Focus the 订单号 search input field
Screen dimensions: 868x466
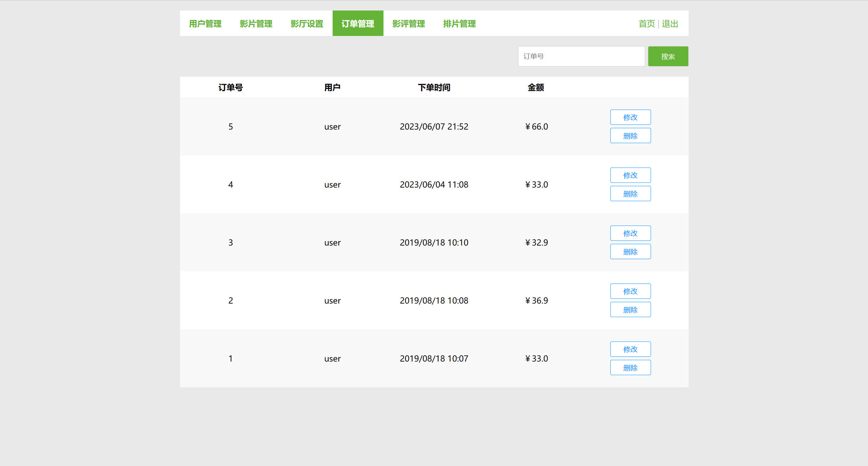581,56
